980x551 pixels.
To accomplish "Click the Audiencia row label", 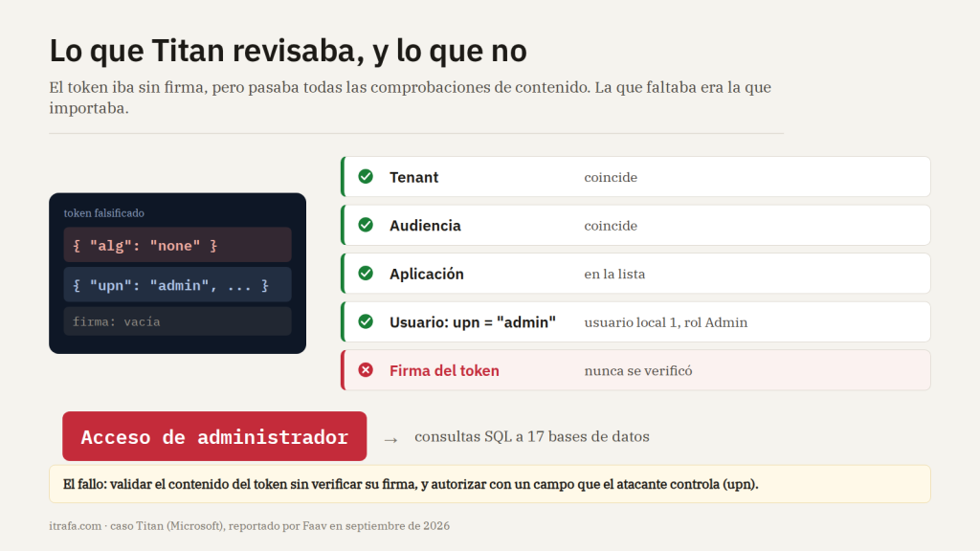I will (425, 226).
